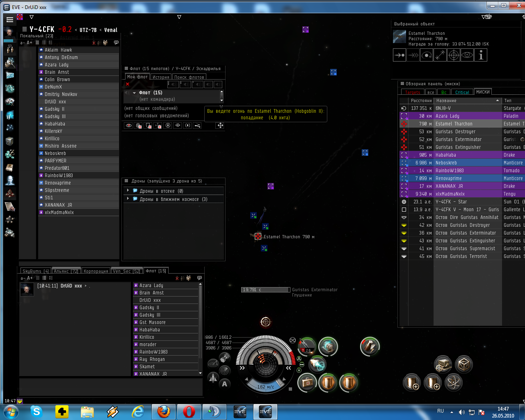Click the UTZ-7B constellation link
Image resolution: width=525 pixels, height=420 pixels.
tap(88, 30)
